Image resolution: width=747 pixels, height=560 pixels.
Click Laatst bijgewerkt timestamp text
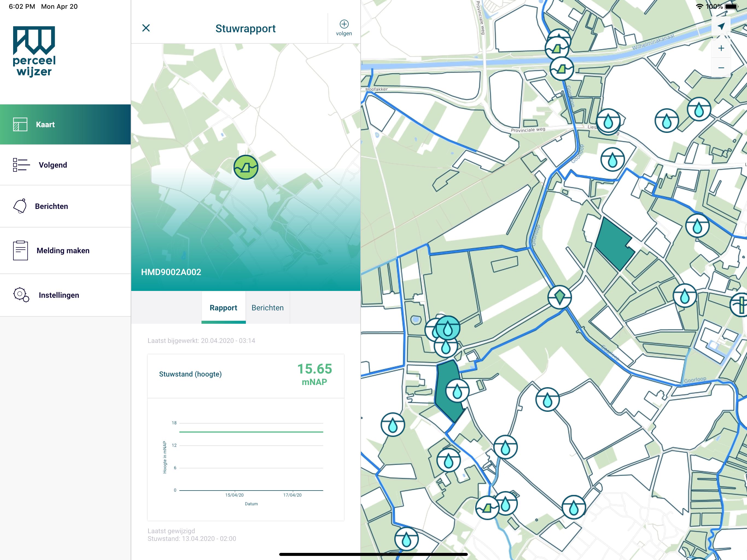(201, 340)
